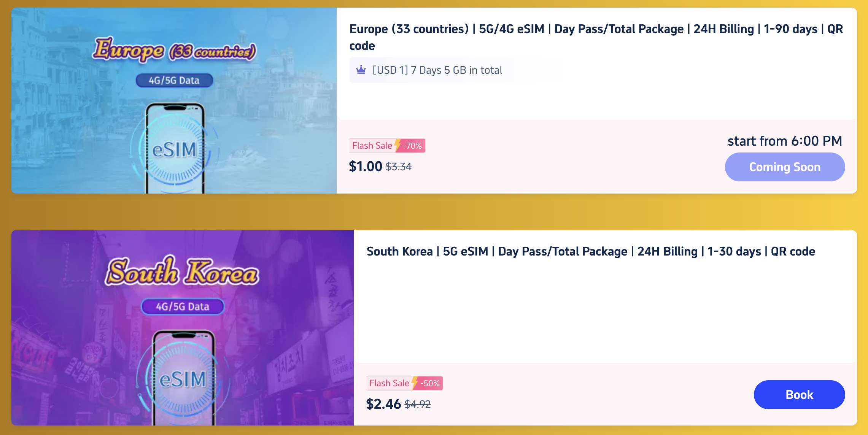Screen dimensions: 868x435
Task: Open the South Korea 5G eSIM product title
Action: click(x=590, y=251)
